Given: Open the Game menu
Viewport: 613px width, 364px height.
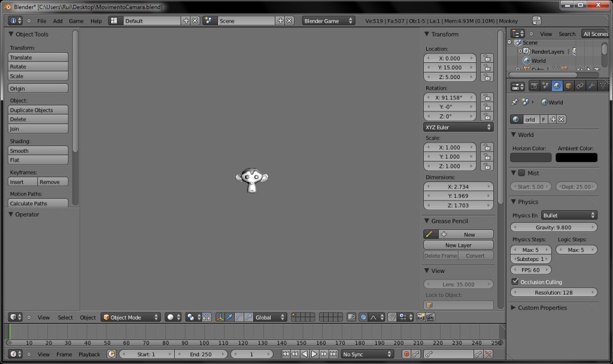Looking at the screenshot, I should click(75, 20).
